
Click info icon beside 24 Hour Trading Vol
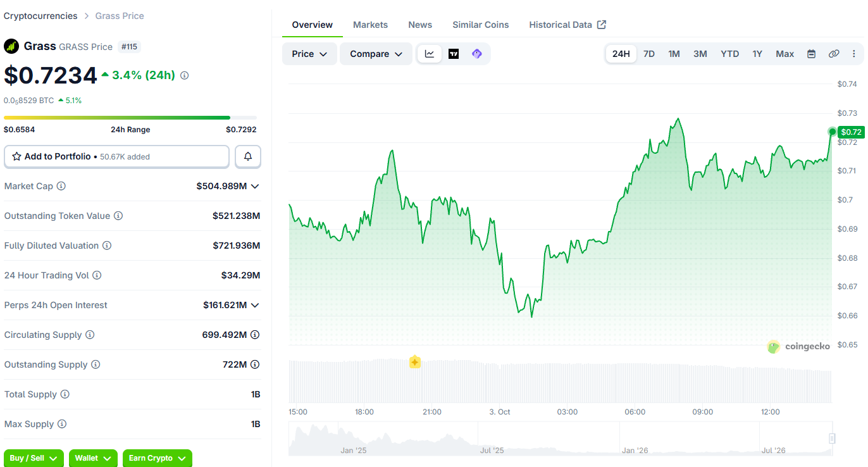pos(97,275)
